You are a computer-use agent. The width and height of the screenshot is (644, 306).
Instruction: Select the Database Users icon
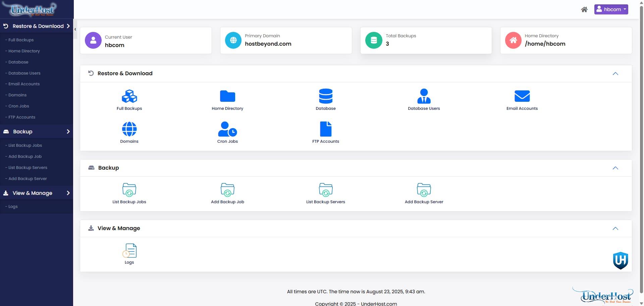pos(424,96)
